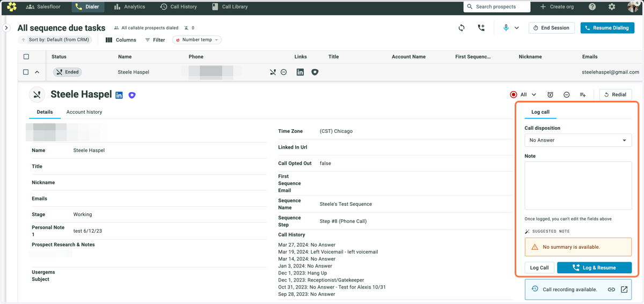Click the minus circle icon in the table row
This screenshot has height=304, width=644.
[284, 72]
